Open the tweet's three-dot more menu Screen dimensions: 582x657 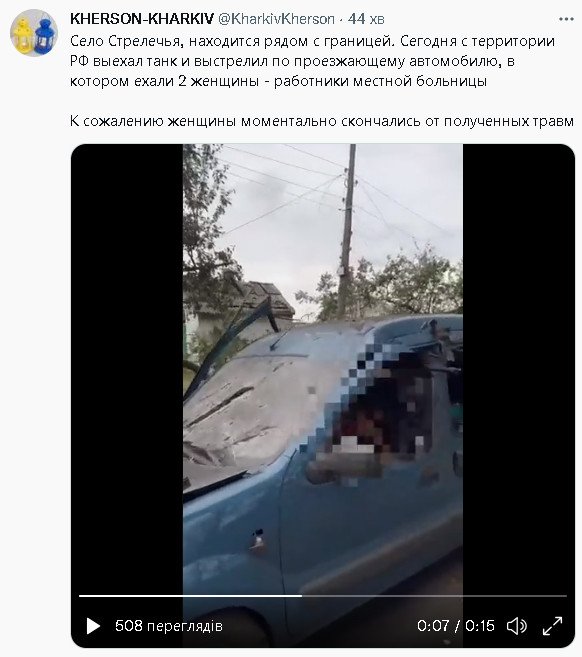tap(566, 19)
